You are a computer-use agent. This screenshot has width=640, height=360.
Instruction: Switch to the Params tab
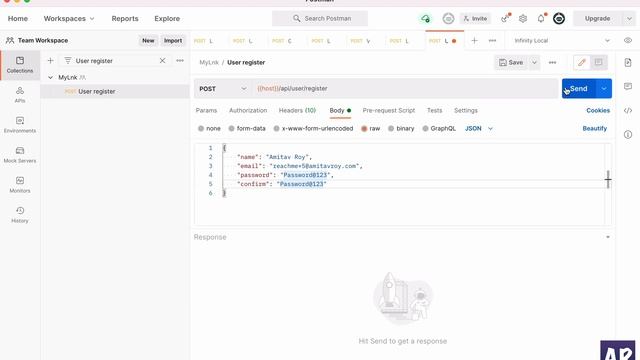(206, 110)
